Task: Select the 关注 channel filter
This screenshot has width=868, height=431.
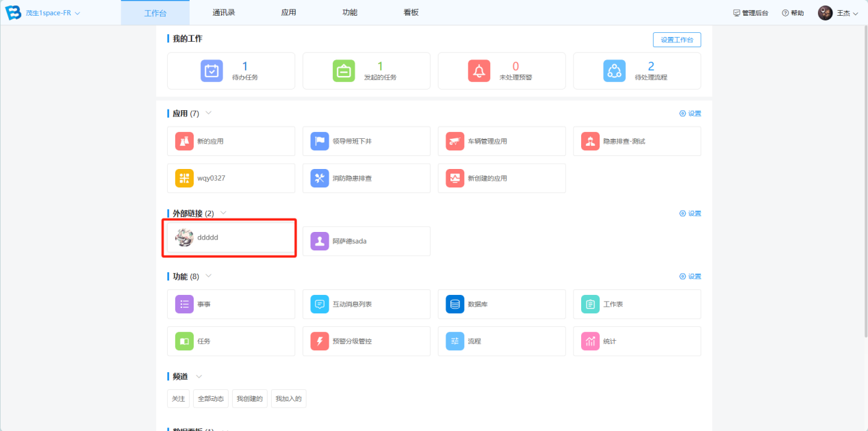Action: pos(178,398)
